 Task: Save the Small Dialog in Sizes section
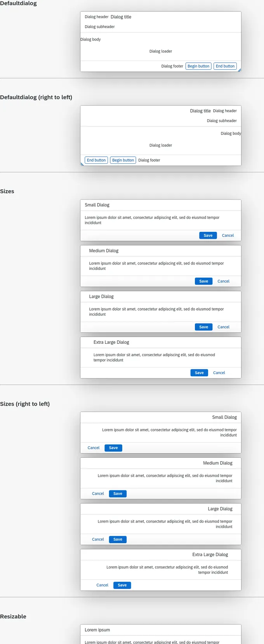pyautogui.click(x=208, y=235)
